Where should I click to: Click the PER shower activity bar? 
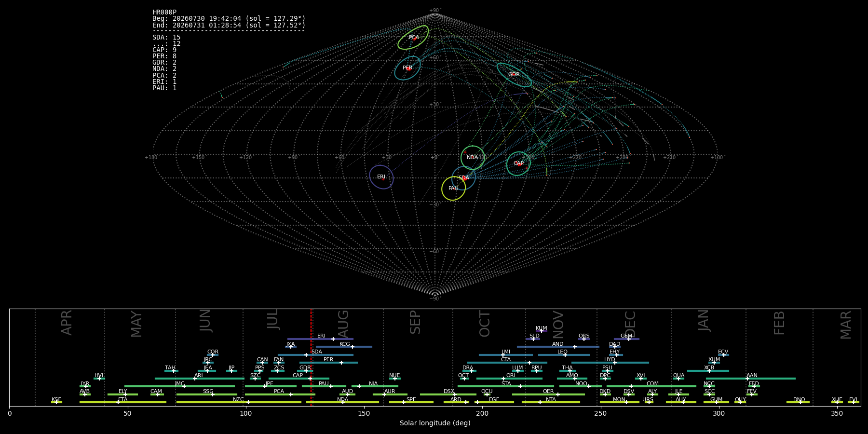pos(328,363)
